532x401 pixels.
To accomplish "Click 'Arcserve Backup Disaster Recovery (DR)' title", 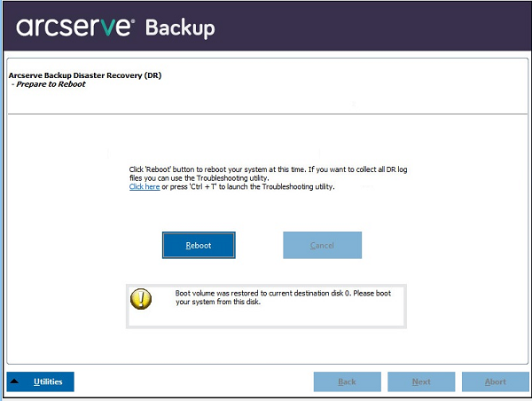I will click(x=85, y=75).
